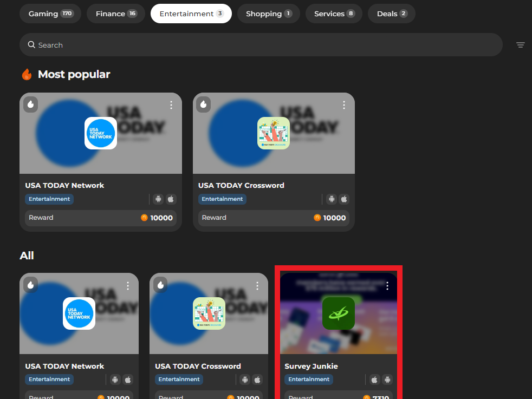
Task: Click Android icon on USA TODAY Crossword in All
Action: 245,380
